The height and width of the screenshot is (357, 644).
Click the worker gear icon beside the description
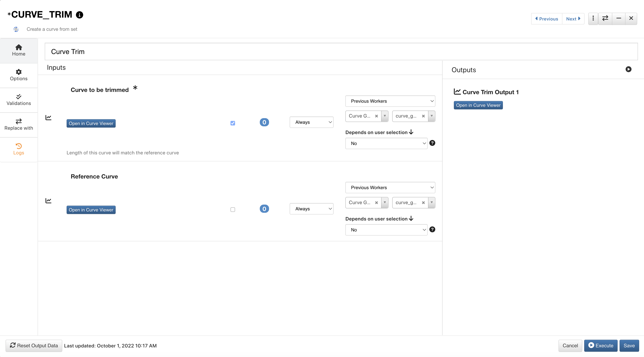click(x=16, y=29)
